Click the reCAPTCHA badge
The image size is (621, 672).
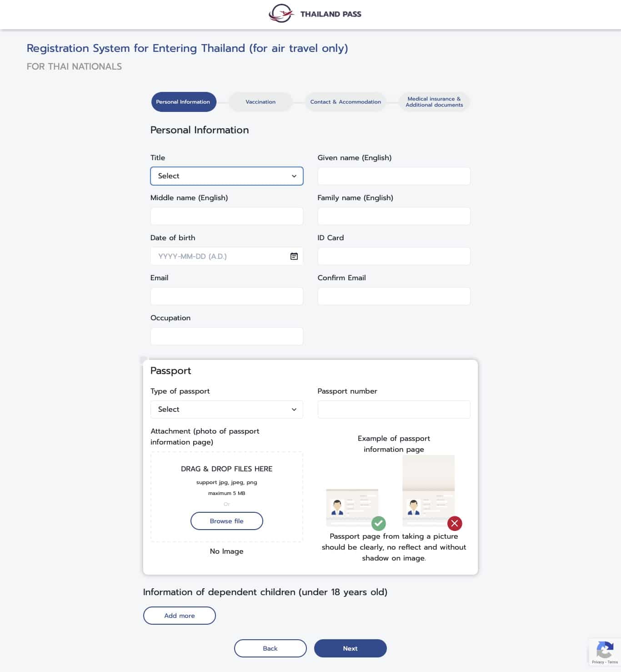605,652
